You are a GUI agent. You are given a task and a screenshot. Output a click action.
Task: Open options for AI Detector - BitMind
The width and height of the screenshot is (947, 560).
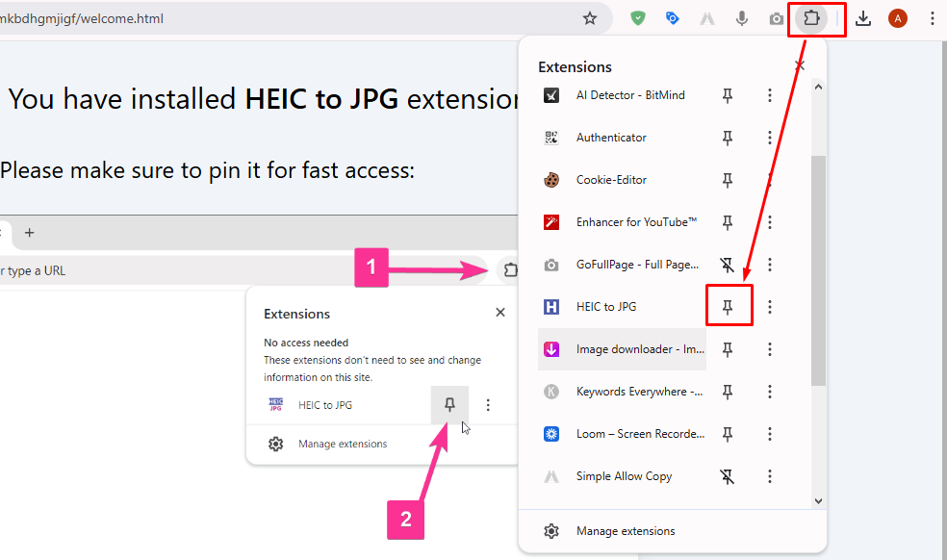769,95
